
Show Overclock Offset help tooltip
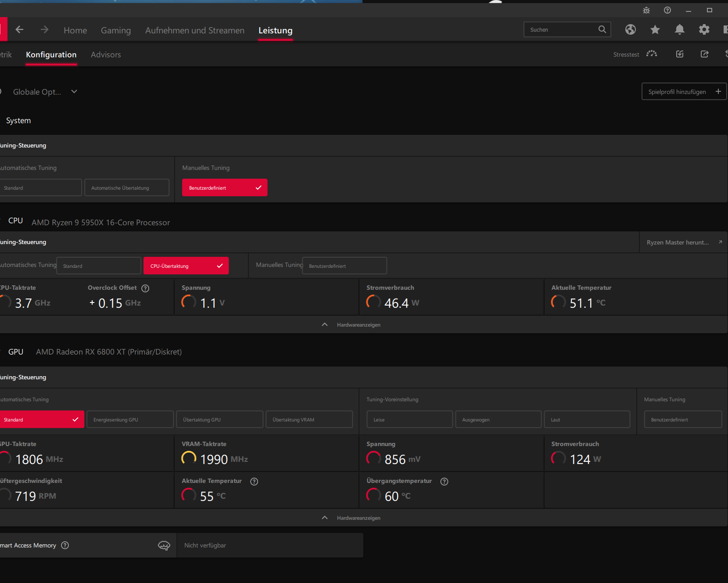(x=145, y=288)
